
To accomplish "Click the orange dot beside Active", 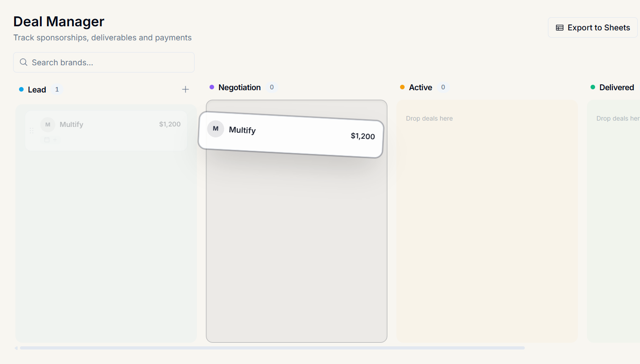I will [402, 87].
